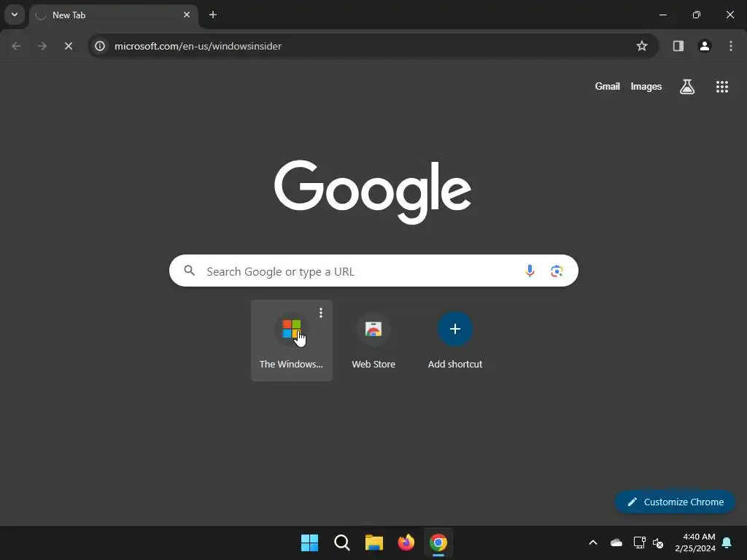Focus the address bar URL text
The image size is (747, 560).
tap(198, 46)
